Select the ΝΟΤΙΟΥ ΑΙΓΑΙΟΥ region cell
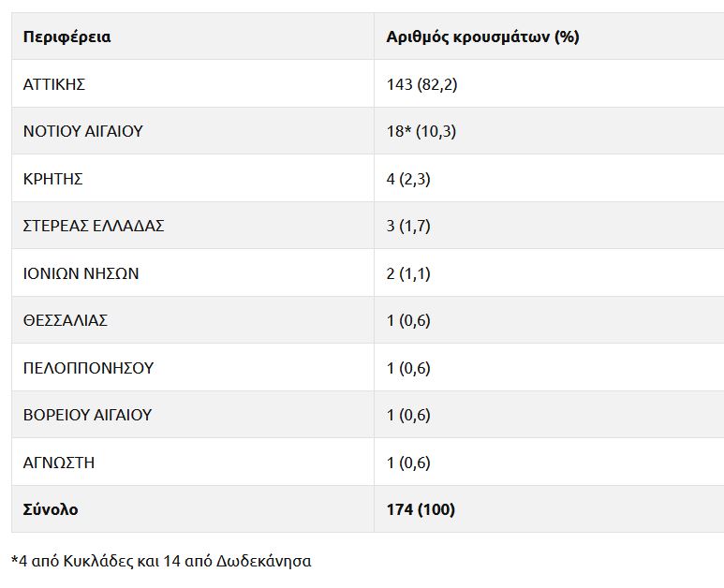The height and width of the screenshot is (588, 724). pos(82,131)
